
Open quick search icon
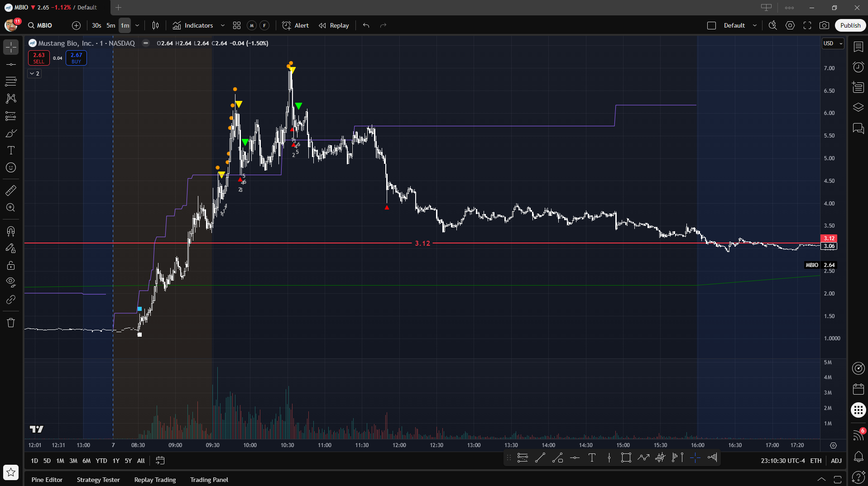click(x=772, y=25)
